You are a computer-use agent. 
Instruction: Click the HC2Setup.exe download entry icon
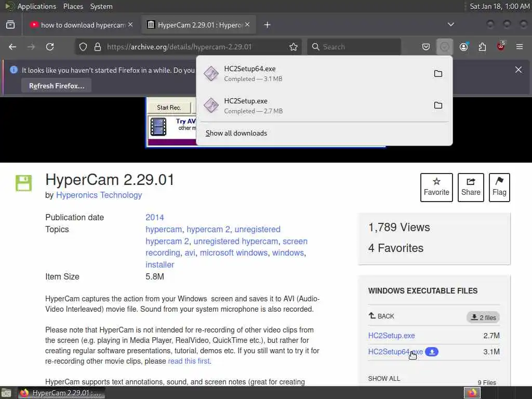(x=211, y=105)
